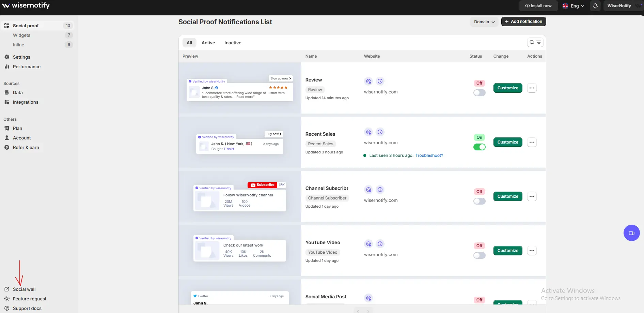Viewport: 644px width, 313px height.
Task: Click the WiserNotify logo in header
Action: 26,5
